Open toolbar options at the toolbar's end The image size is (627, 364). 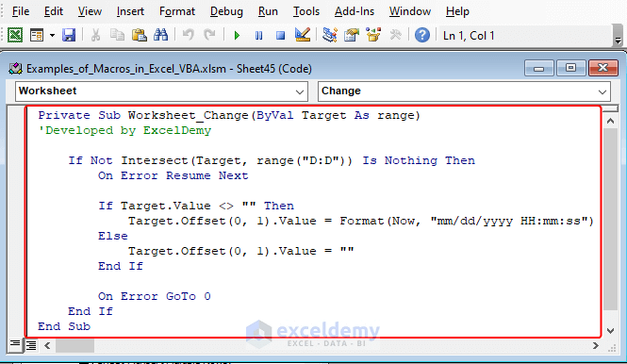pyautogui.click(x=618, y=36)
